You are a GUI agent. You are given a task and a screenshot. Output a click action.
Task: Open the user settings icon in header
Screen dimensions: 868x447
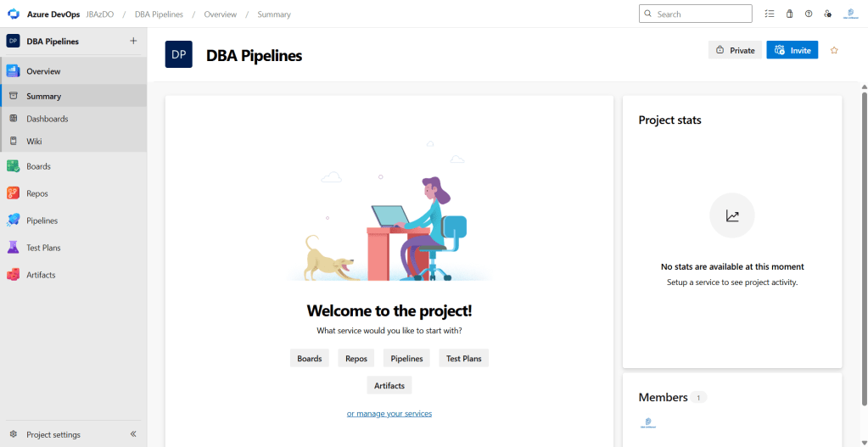click(x=827, y=14)
